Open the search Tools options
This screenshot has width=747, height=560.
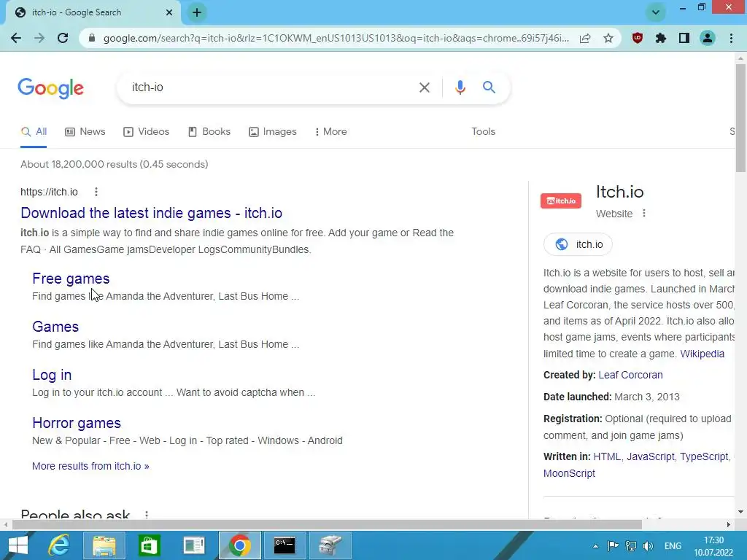(483, 132)
